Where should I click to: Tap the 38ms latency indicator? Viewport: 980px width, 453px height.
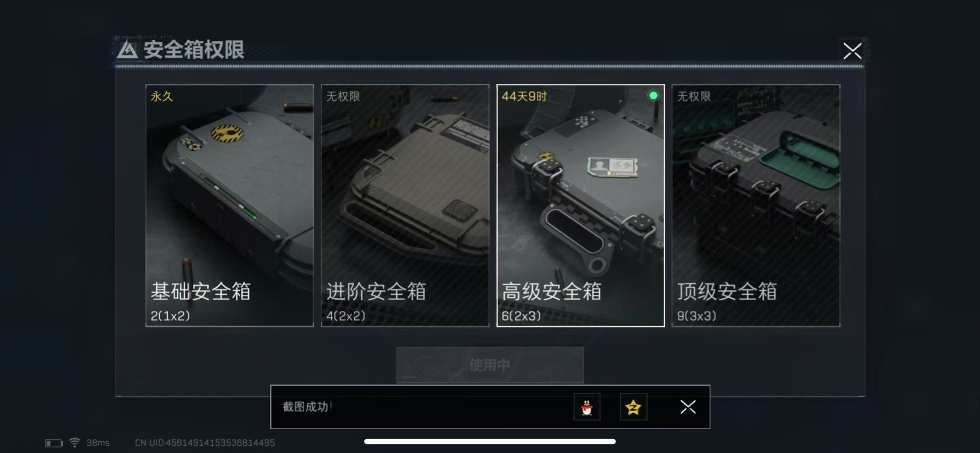coord(98,443)
